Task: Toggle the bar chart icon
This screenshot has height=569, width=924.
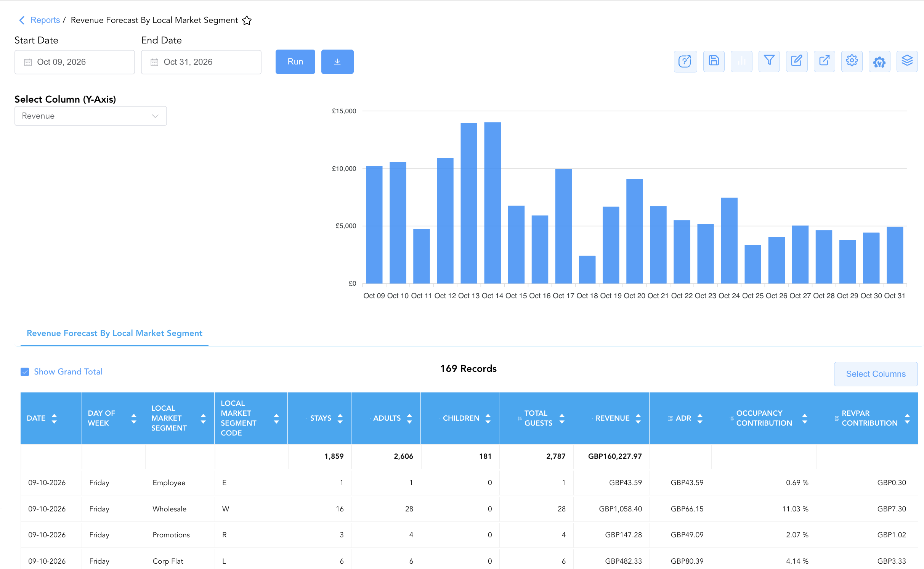Action: click(x=741, y=61)
